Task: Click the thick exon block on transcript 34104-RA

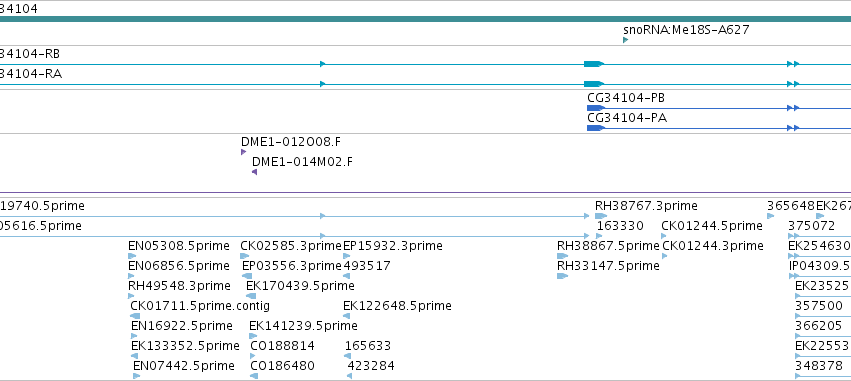Action: (x=593, y=84)
